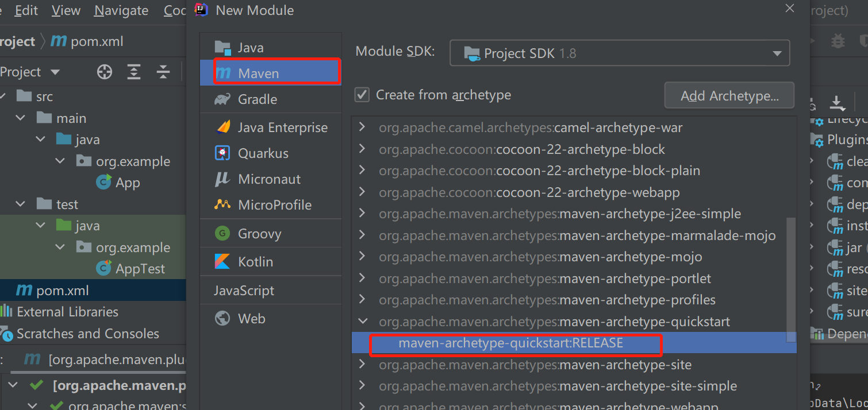Select External Libraries in project tree
This screenshot has width=868, height=410.
[x=67, y=312]
